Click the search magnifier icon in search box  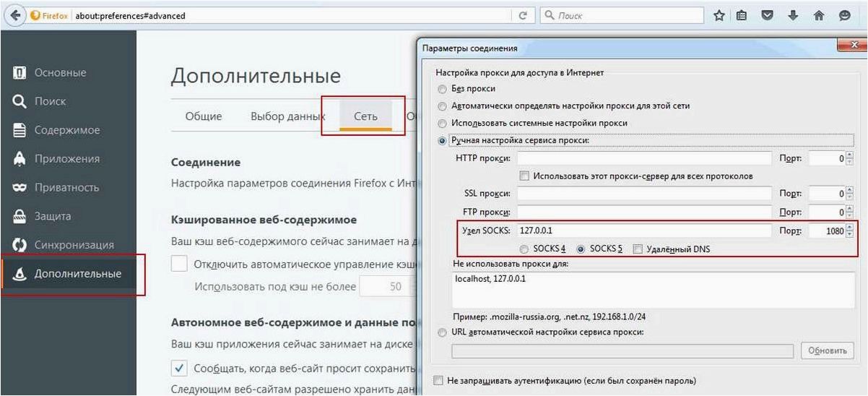click(x=550, y=16)
